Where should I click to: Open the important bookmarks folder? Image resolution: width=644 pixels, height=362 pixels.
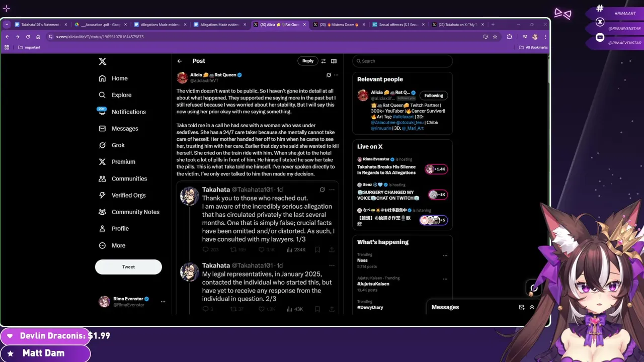point(29,47)
